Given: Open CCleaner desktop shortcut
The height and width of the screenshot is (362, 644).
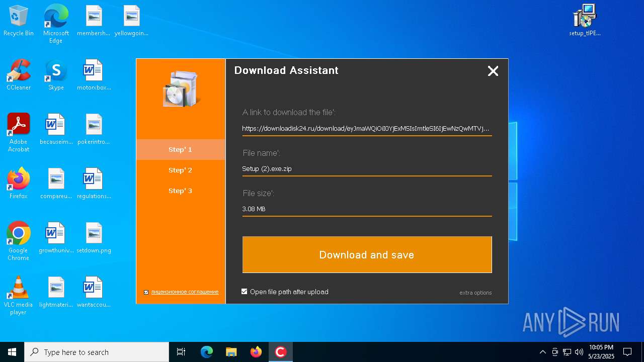Looking at the screenshot, I should [x=19, y=75].
